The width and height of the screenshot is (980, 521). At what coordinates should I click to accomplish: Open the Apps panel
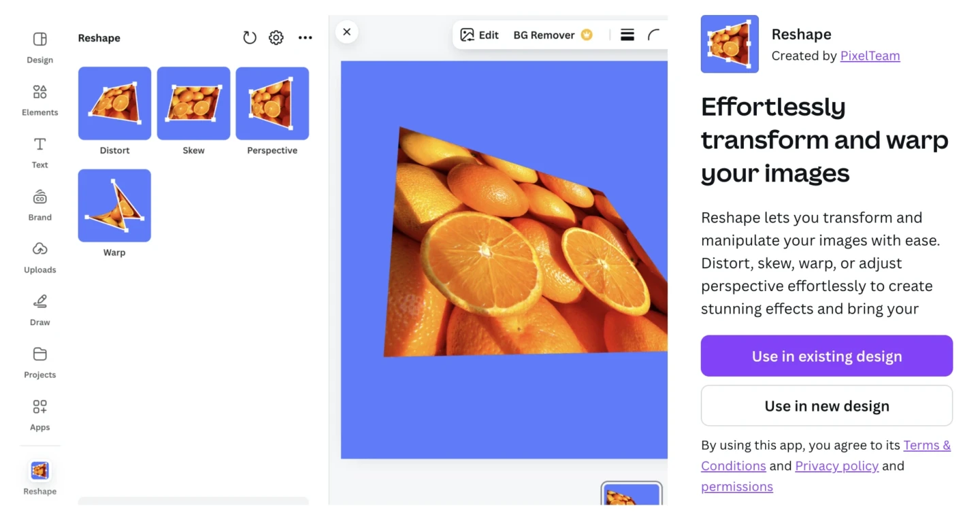click(x=39, y=414)
